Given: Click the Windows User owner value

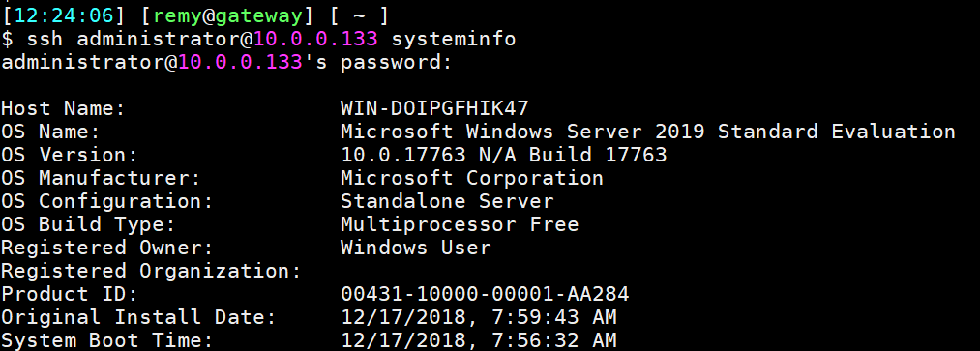Looking at the screenshot, I should click(x=416, y=248).
